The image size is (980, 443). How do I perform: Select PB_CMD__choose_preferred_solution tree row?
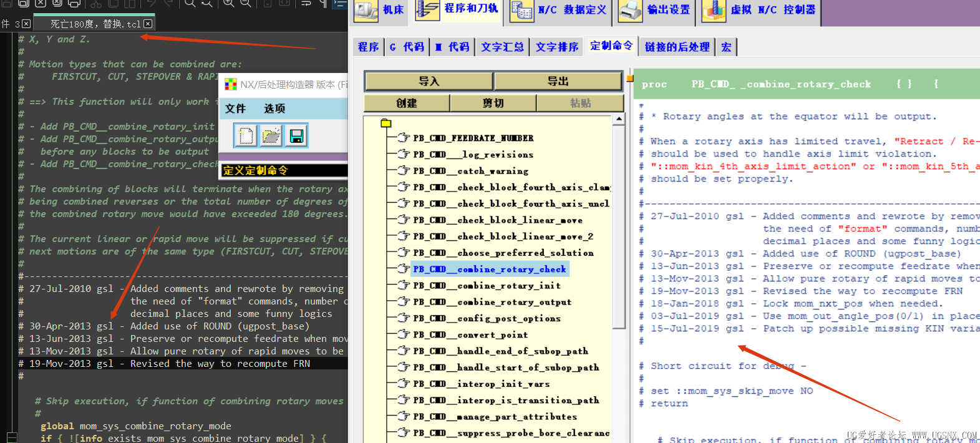(x=503, y=253)
